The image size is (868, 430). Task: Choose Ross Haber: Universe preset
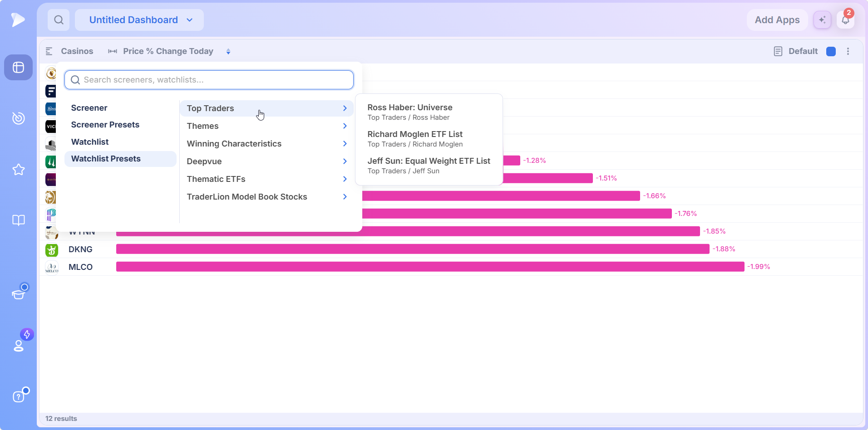[429, 112]
